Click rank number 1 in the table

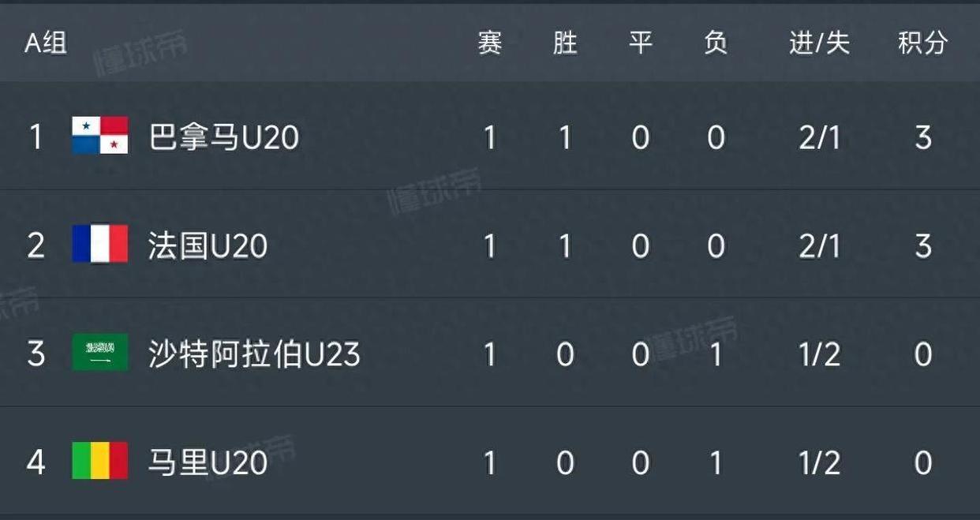pos(36,137)
